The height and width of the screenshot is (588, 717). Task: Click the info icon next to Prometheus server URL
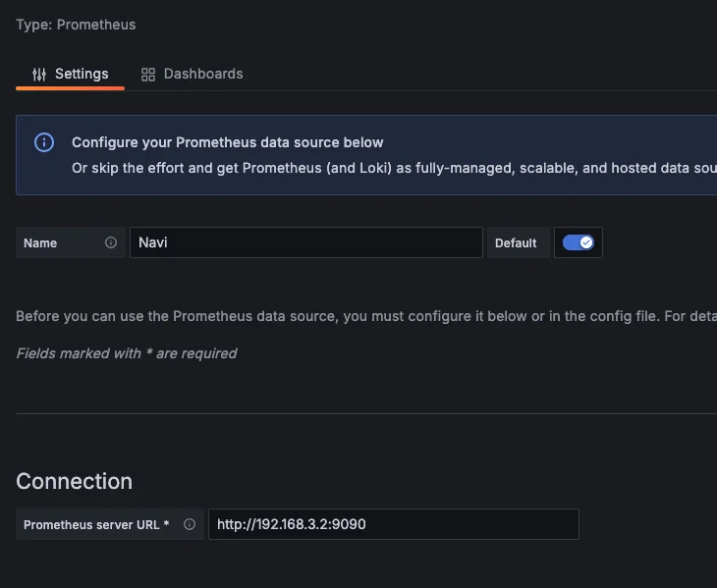[190, 524]
